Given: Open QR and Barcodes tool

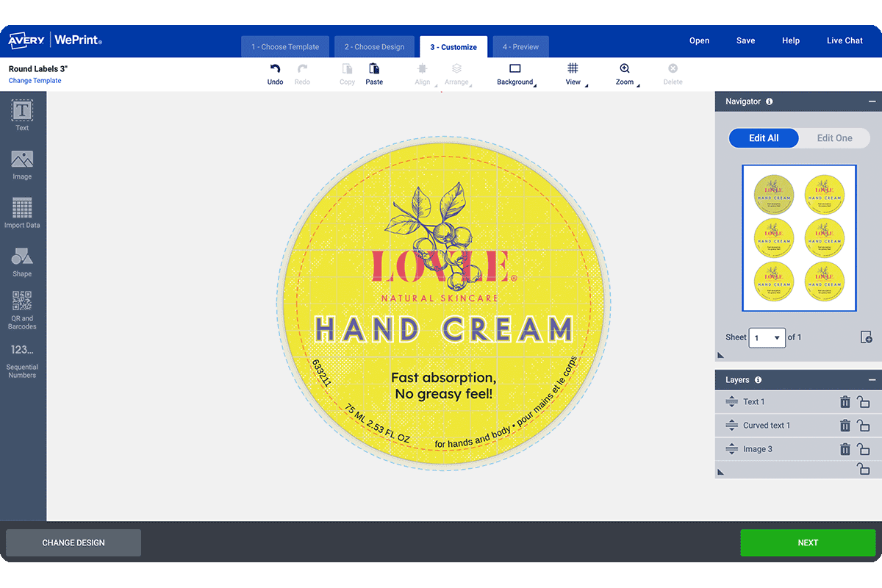Looking at the screenshot, I should coord(22,309).
